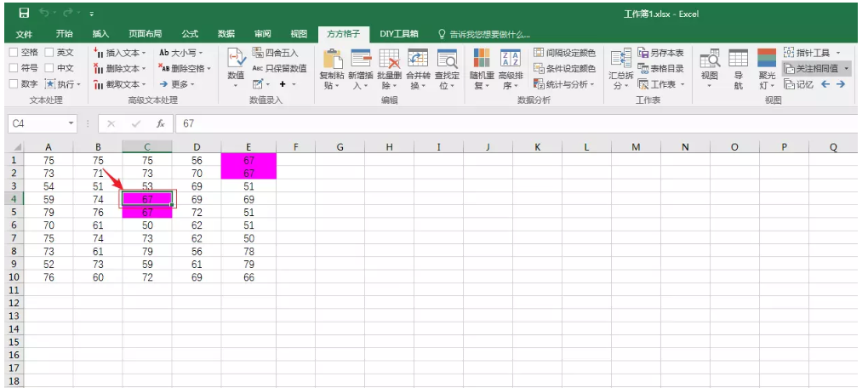This screenshot has width=868, height=388.
Task: Open the 高级排序 sort icon
Action: click(x=511, y=58)
